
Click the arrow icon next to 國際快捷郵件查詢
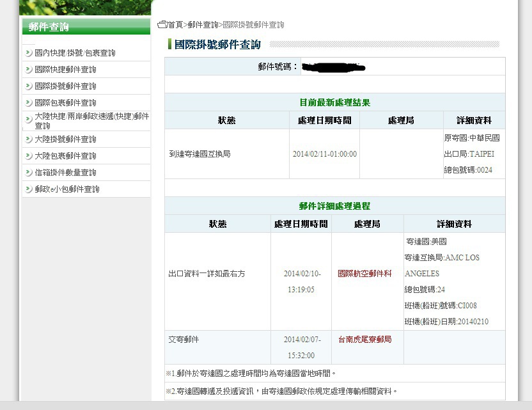[x=29, y=70]
